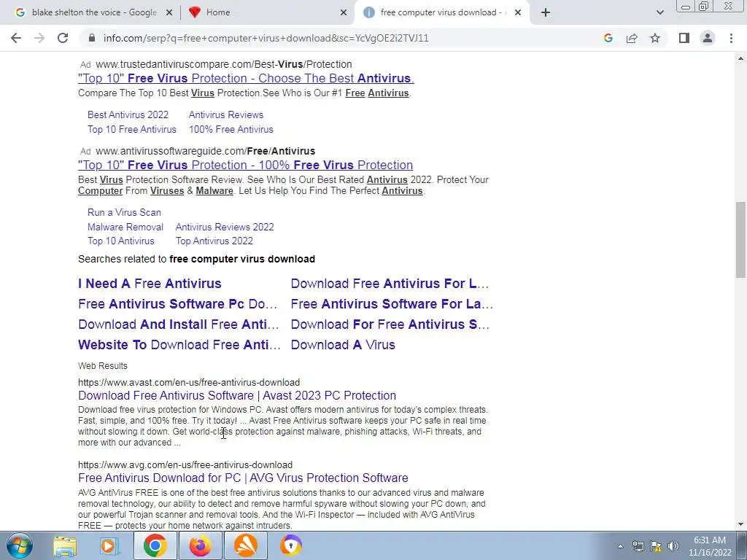Open Avast 2023 PC Protection result

point(237,395)
